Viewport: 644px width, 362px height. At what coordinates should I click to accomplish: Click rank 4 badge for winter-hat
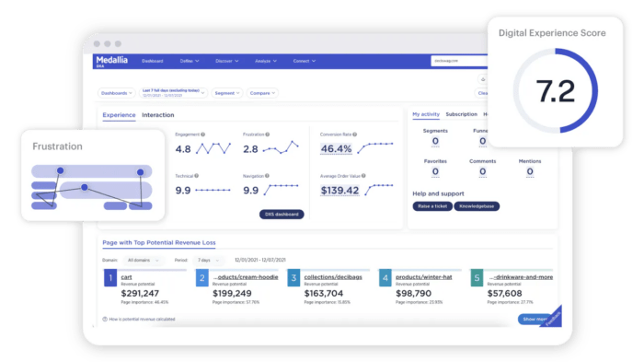coord(385,278)
